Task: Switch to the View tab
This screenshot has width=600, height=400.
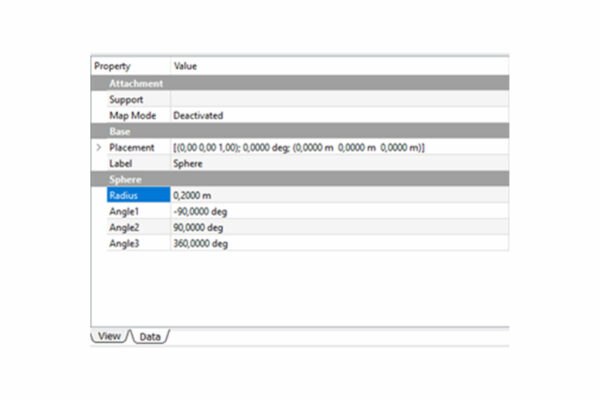Action: click(x=110, y=337)
